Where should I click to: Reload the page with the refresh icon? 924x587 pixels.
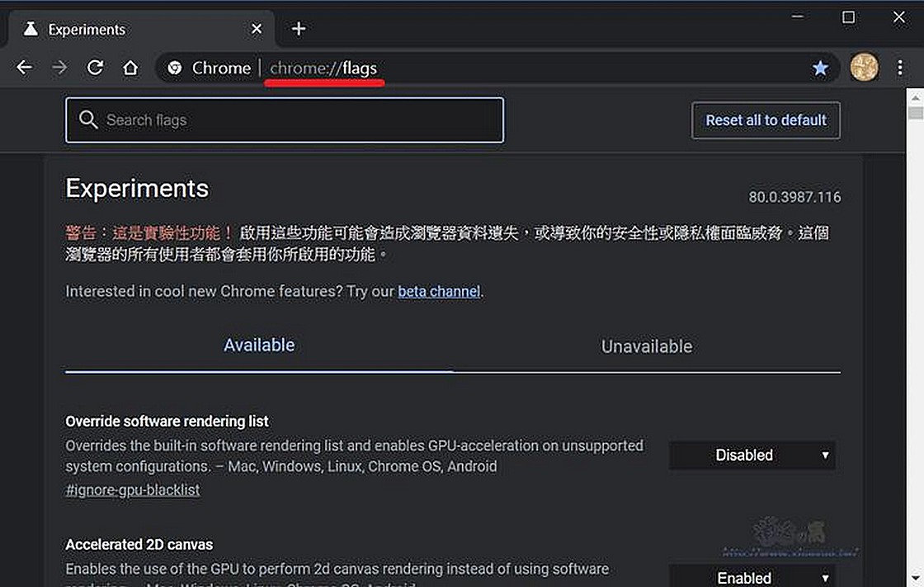96,68
